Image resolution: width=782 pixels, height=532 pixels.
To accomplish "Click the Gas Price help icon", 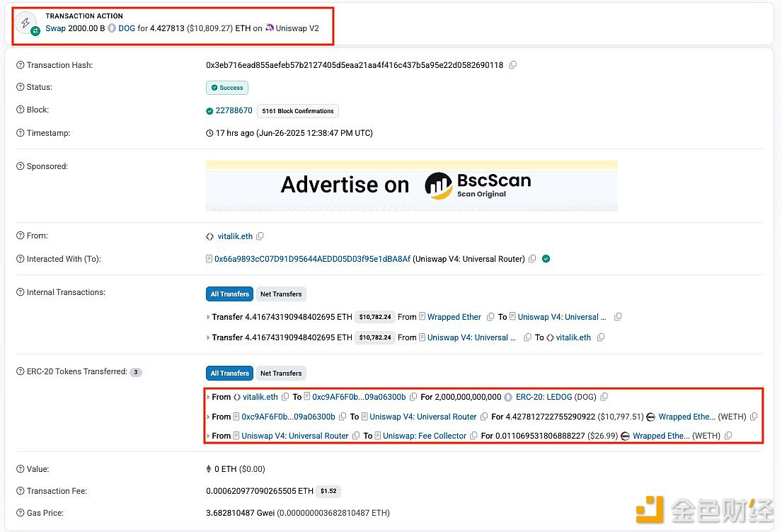I will [21, 513].
